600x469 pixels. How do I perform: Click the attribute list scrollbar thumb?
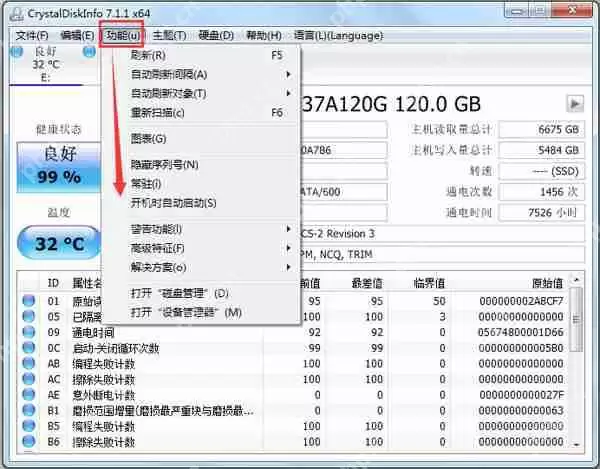[576, 319]
